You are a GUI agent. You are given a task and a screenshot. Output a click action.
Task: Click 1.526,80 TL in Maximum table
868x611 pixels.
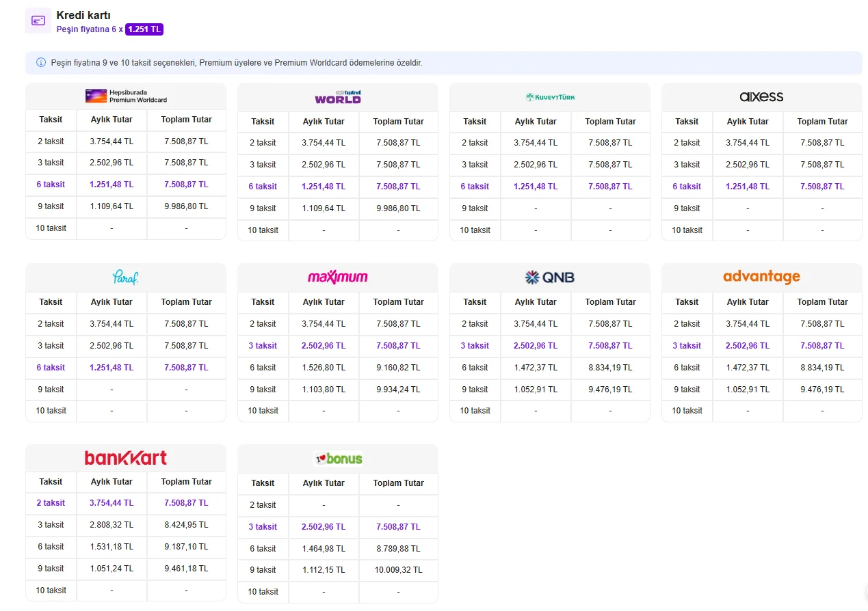pyautogui.click(x=324, y=368)
